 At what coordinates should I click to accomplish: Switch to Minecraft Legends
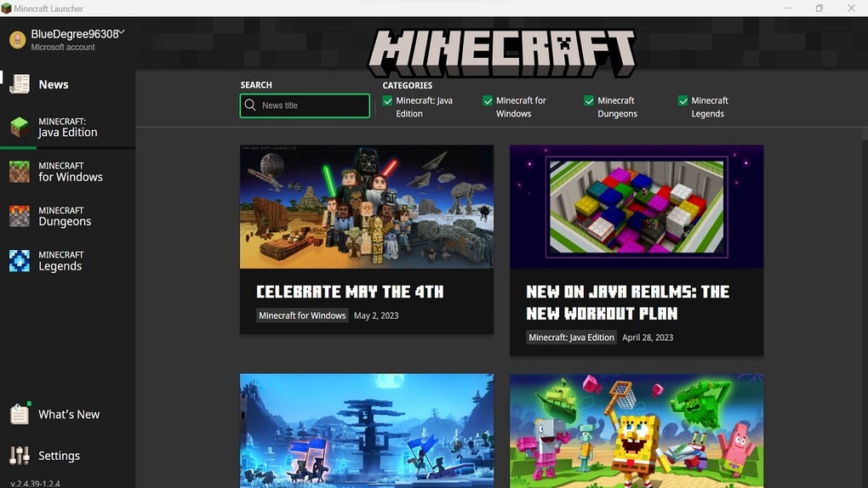point(67,261)
